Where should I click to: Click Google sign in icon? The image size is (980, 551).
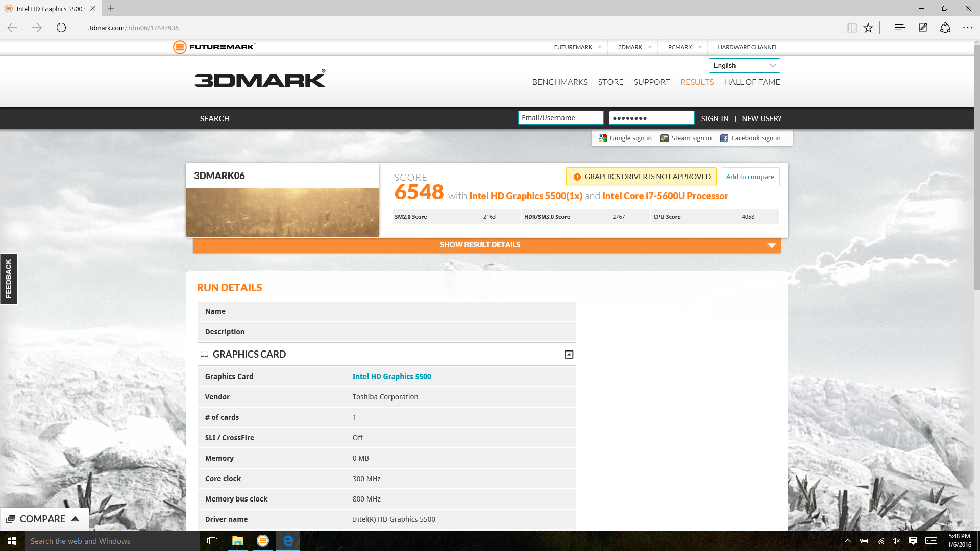[603, 138]
